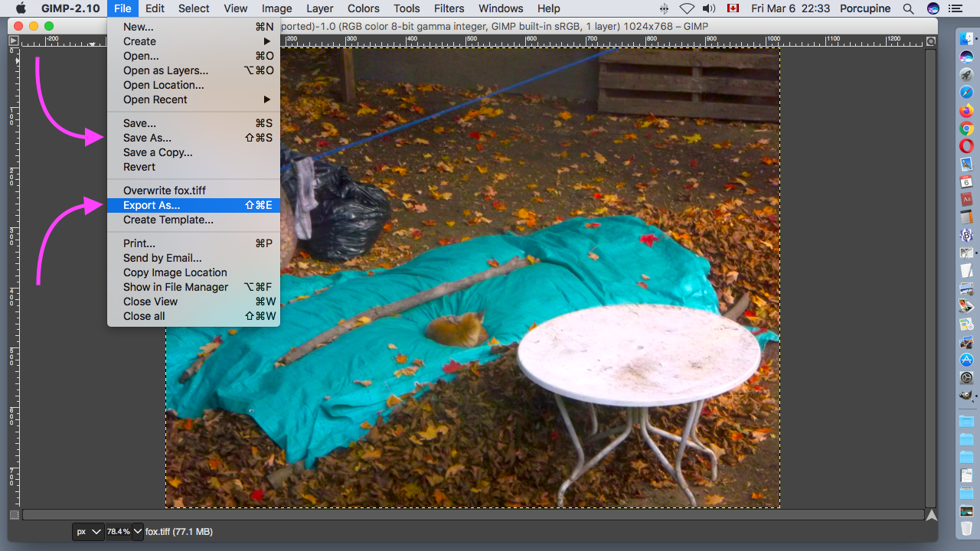The height and width of the screenshot is (551, 980).
Task: Click the Canadian flag input menu
Action: pyautogui.click(x=733, y=8)
